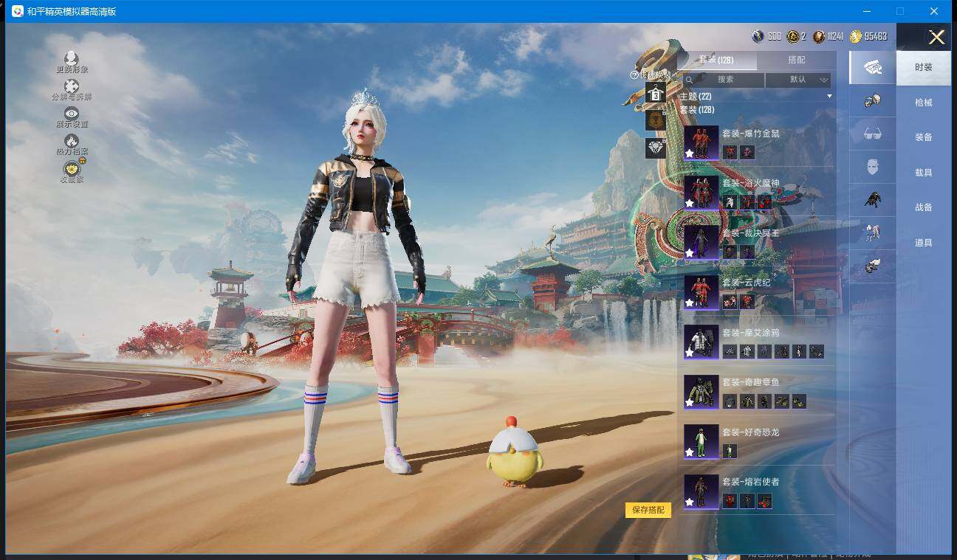Viewport: 957px width, 560px height.
Task: Select the 载具 vehicles tab
Action: coord(923,173)
